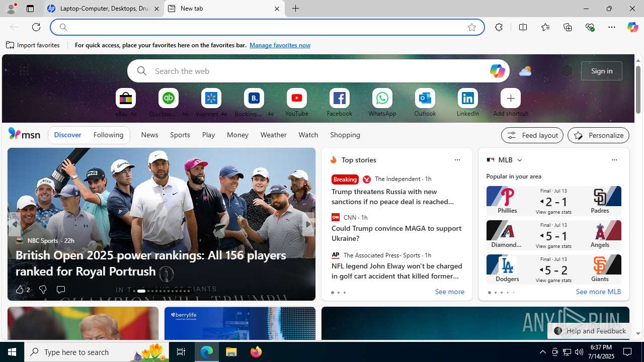View Dodgers vs Giants game stats
644x362 pixels.
pos(553,281)
